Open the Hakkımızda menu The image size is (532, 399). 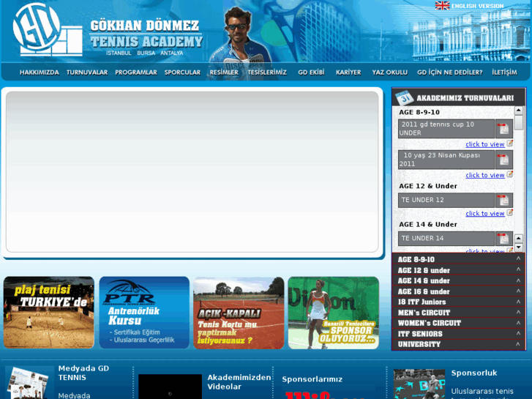tap(40, 72)
